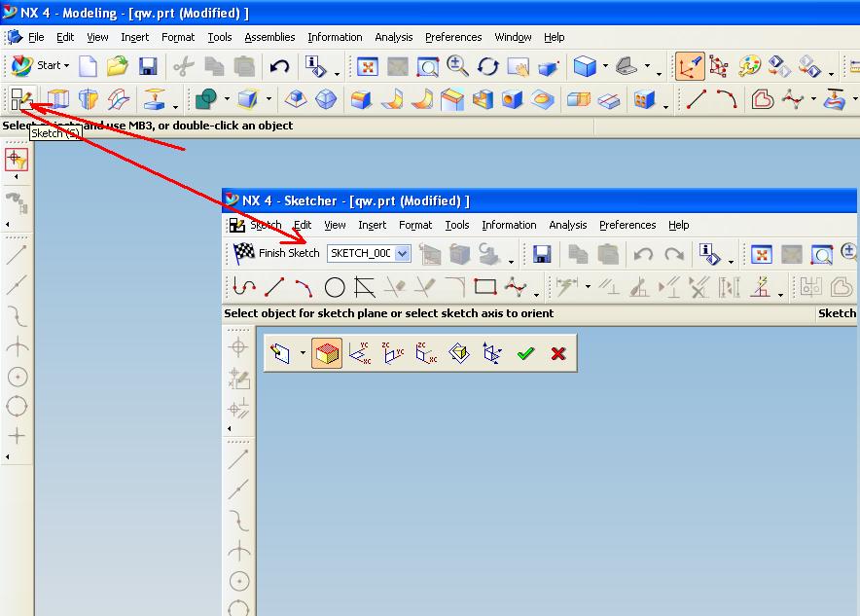Screen dimensions: 860x616
Task: Click Edit Object Display palette icon in Modeling
Action: [749, 66]
